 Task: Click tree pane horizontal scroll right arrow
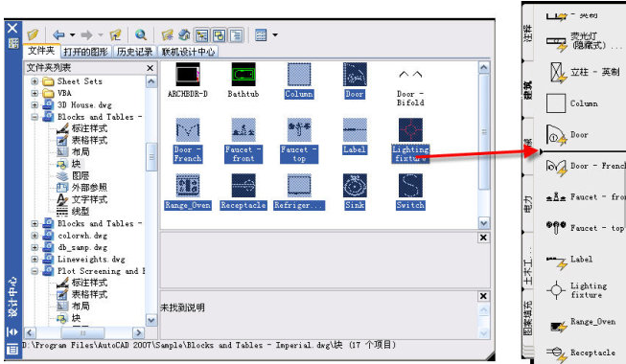pyautogui.click(x=139, y=332)
